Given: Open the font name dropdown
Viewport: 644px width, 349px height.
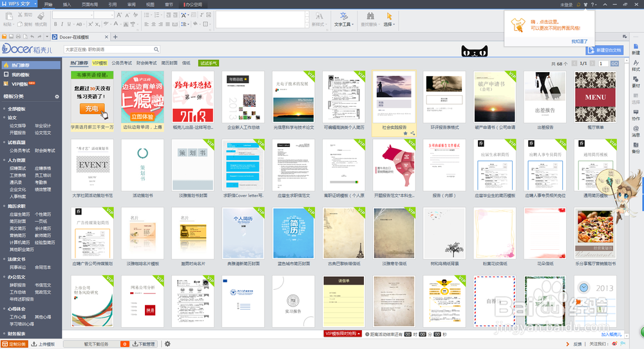Looking at the screenshot, I should point(90,15).
